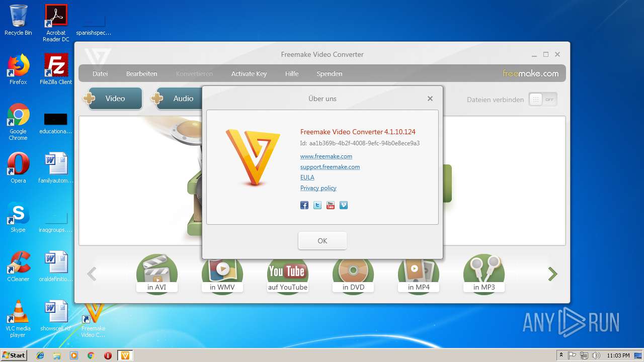Viewport: 644px width, 362px height.
Task: Open the Hilfe menu
Action: click(292, 73)
